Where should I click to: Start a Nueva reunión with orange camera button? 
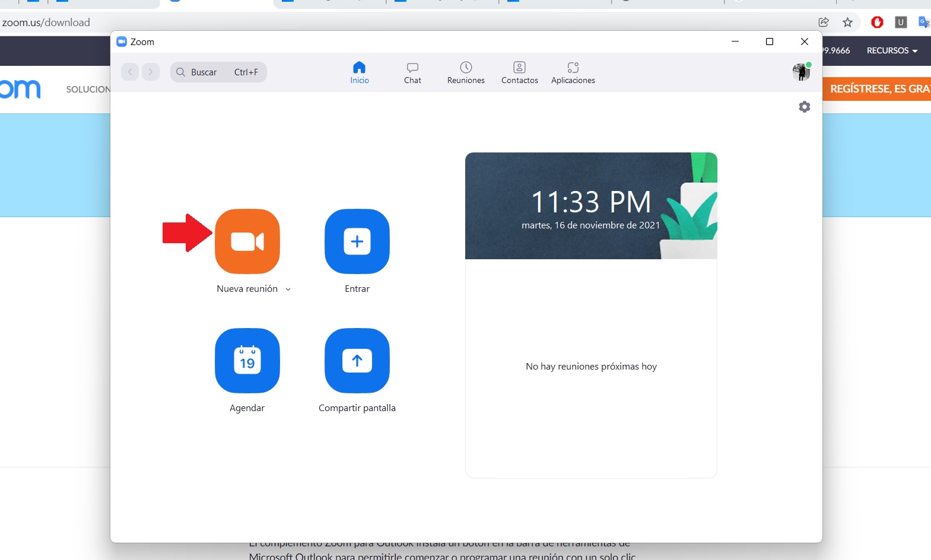pos(247,241)
